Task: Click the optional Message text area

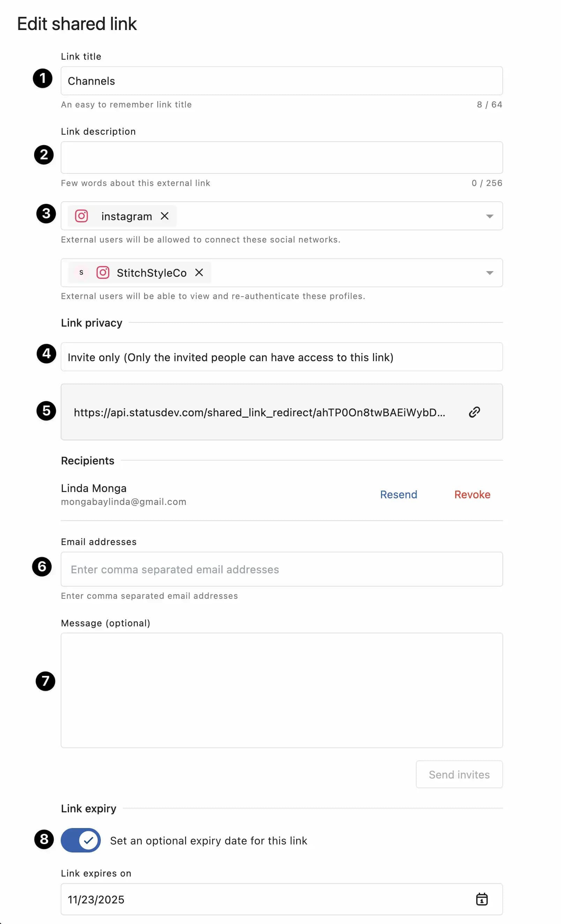Action: pos(281,690)
